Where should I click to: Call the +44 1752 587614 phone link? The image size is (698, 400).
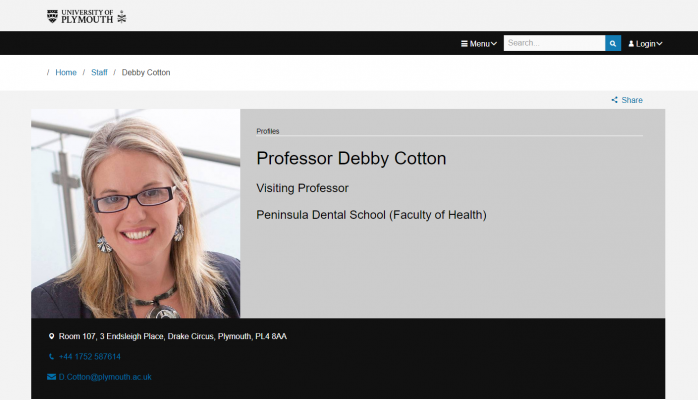tap(89, 357)
